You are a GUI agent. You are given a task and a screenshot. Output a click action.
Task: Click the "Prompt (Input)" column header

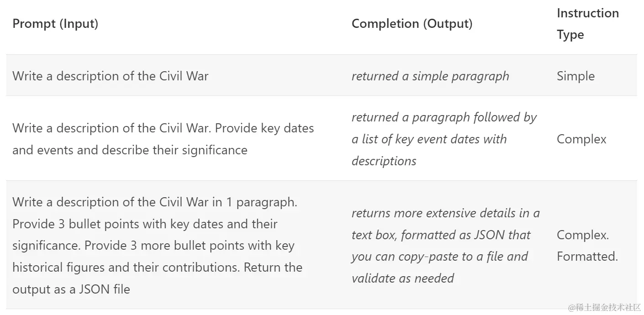pyautogui.click(x=55, y=24)
